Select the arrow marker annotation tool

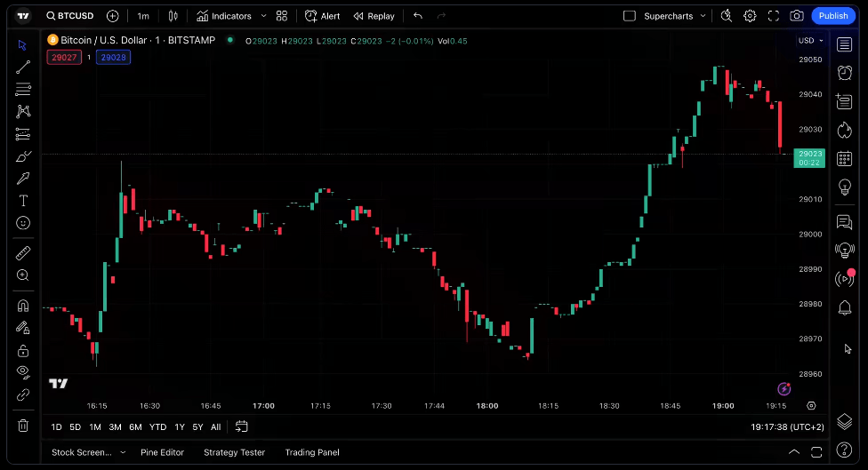pos(23,178)
